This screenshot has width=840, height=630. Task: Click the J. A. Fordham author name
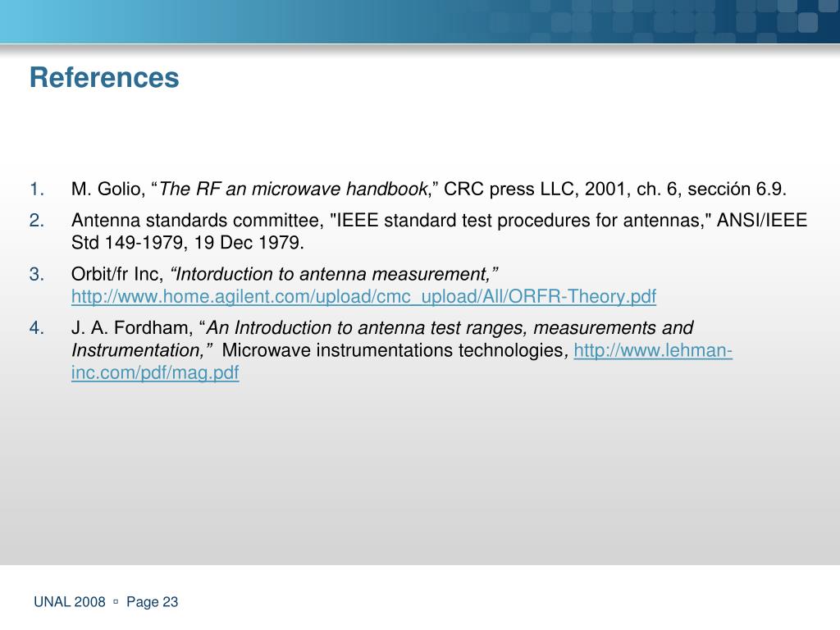coord(132,328)
